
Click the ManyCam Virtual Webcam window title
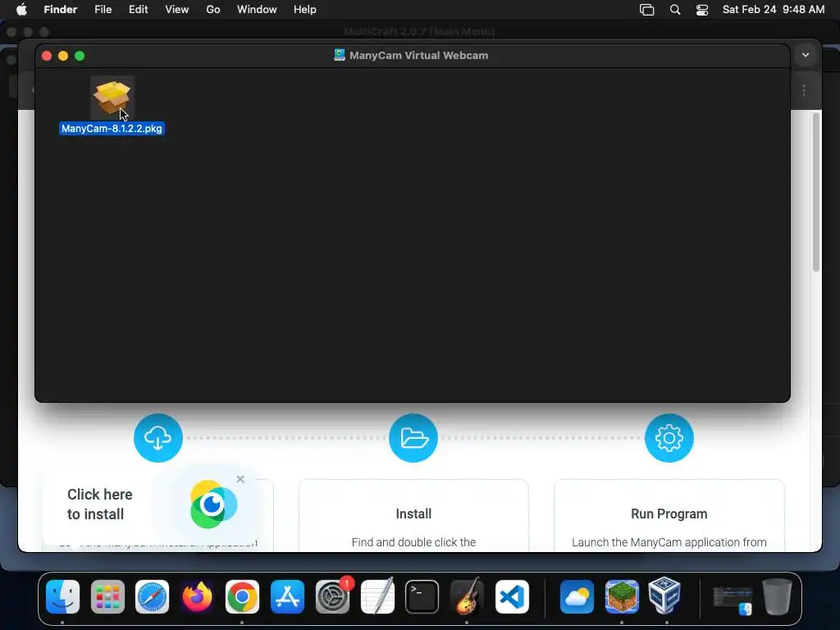point(418,55)
